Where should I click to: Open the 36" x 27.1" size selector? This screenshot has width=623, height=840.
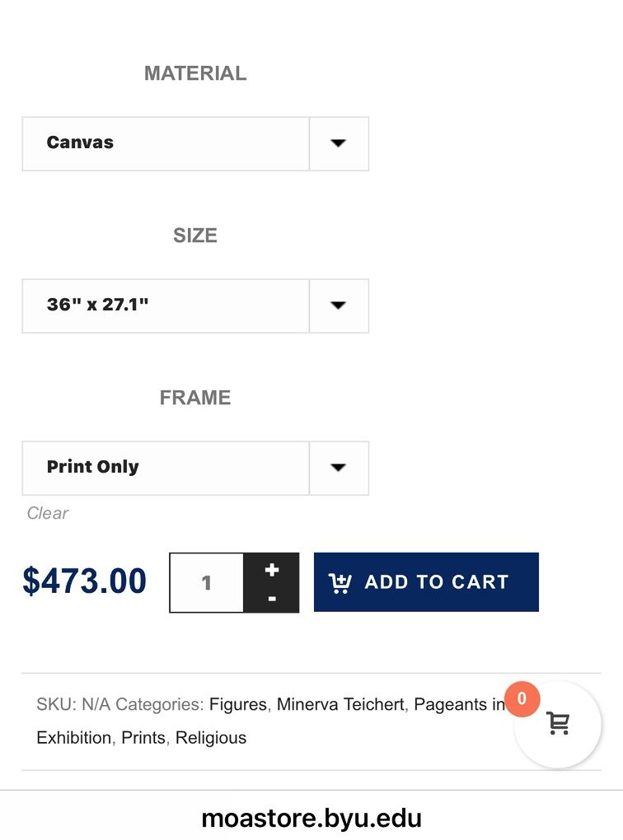coord(166,306)
